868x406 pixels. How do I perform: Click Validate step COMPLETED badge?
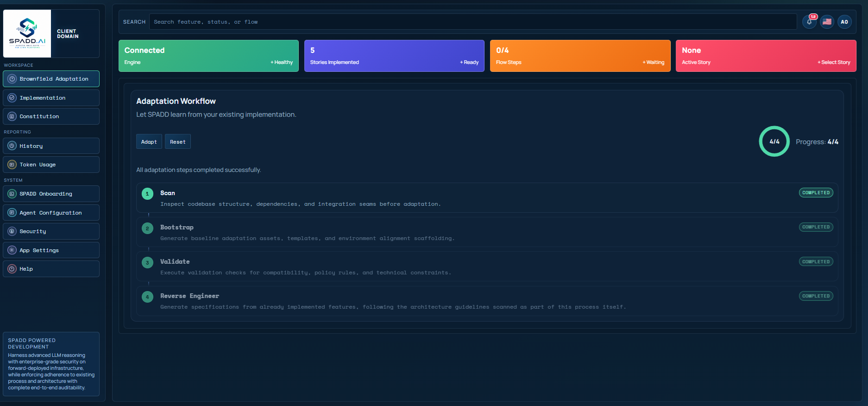(816, 262)
